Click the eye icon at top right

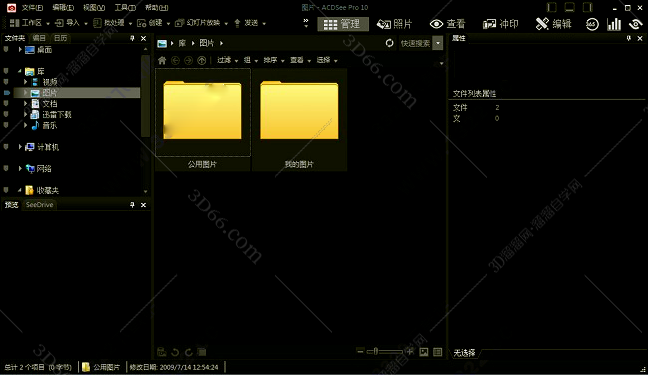click(x=635, y=24)
